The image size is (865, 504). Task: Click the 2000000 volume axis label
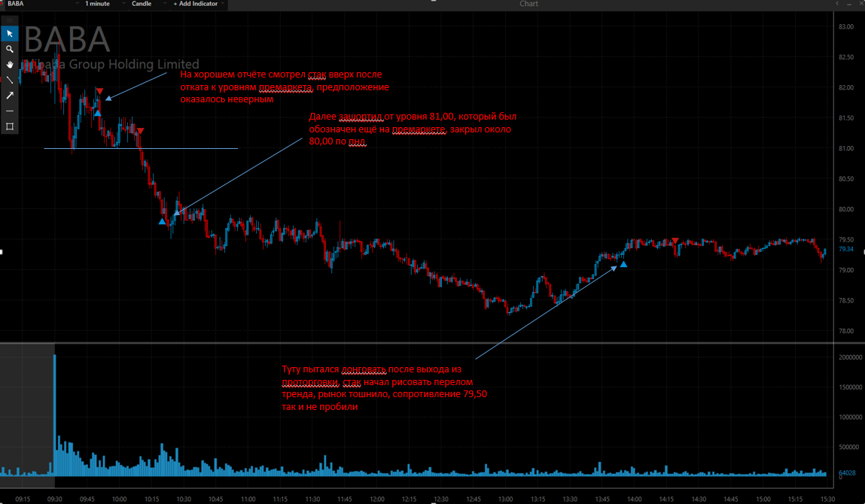coord(851,357)
